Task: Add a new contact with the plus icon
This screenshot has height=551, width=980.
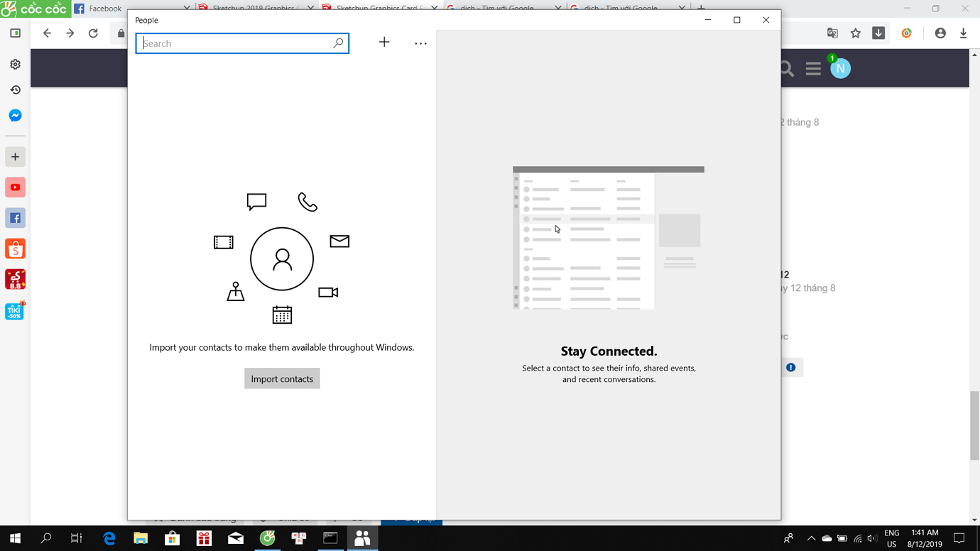Action: (384, 43)
